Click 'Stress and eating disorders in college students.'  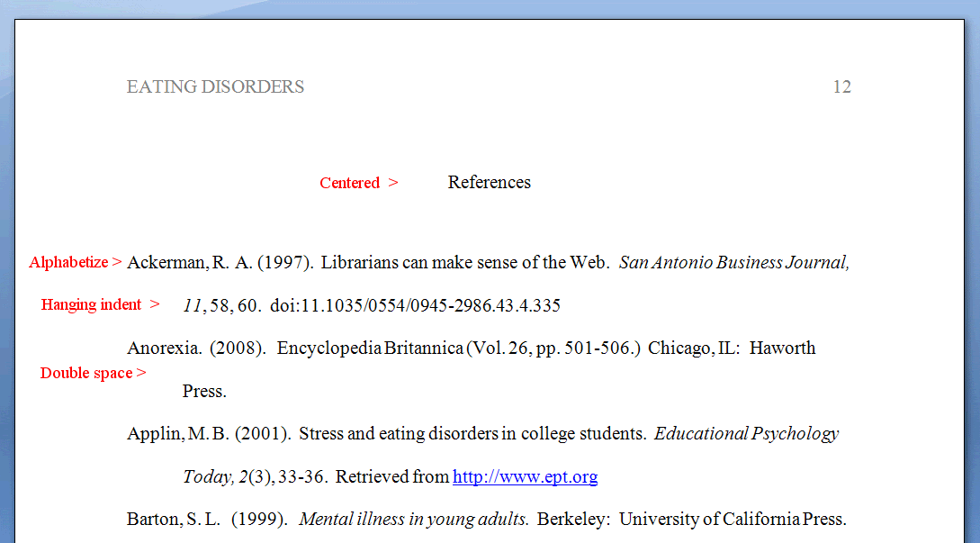point(472,433)
